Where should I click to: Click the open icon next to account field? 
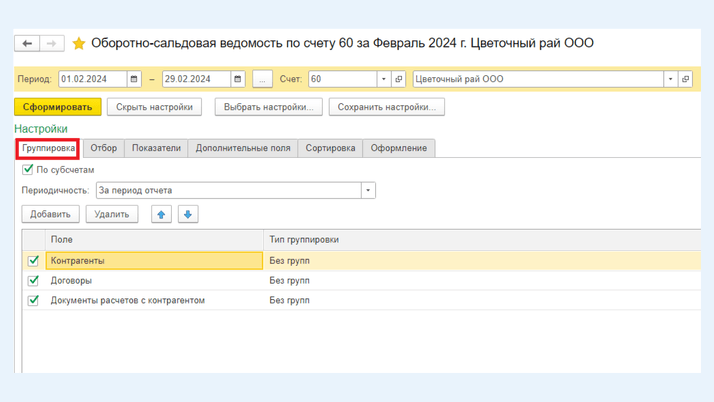(x=398, y=79)
